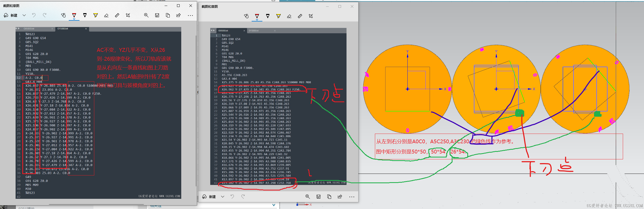Image resolution: width=644 pixels, height=209 pixels.
Task: Activate image crop in the left window
Action: click(x=128, y=15)
